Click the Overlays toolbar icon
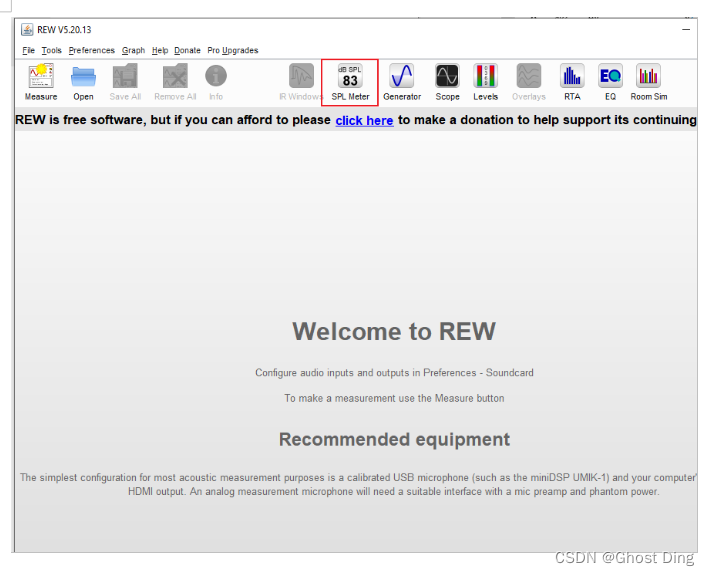Image resolution: width=709 pixels, height=576 pixels. pyautogui.click(x=529, y=82)
